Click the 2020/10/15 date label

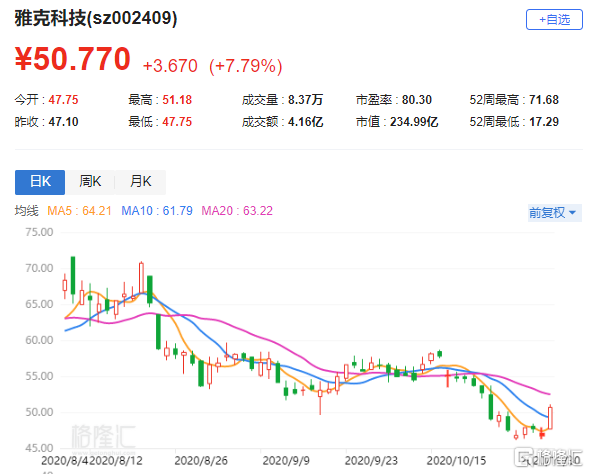click(456, 461)
